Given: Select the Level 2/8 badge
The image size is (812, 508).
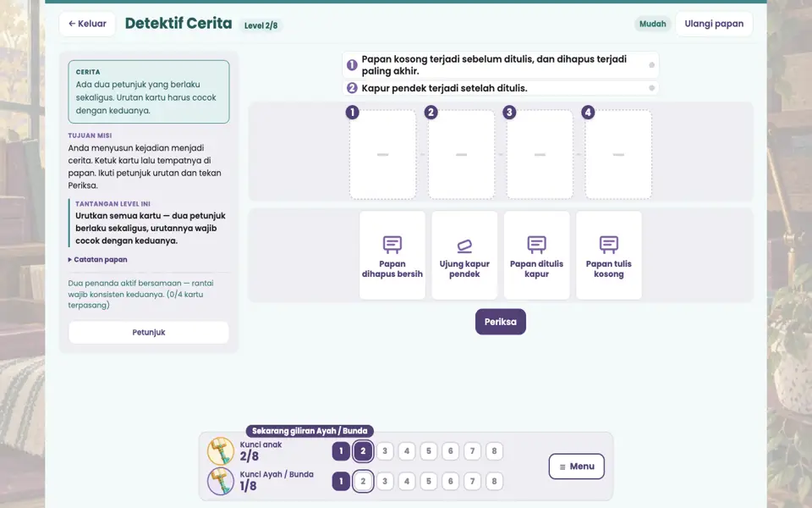Looking at the screenshot, I should (261, 25).
